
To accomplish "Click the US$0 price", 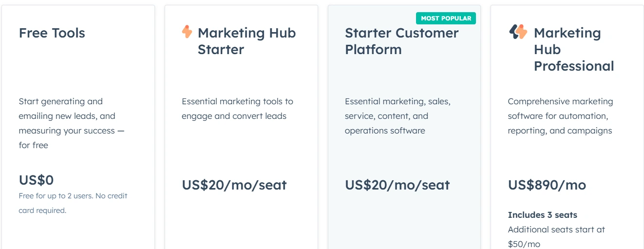I will 36,180.
